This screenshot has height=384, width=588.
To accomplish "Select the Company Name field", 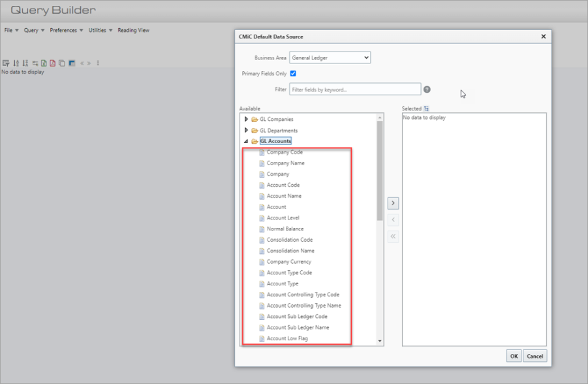I will coord(286,163).
